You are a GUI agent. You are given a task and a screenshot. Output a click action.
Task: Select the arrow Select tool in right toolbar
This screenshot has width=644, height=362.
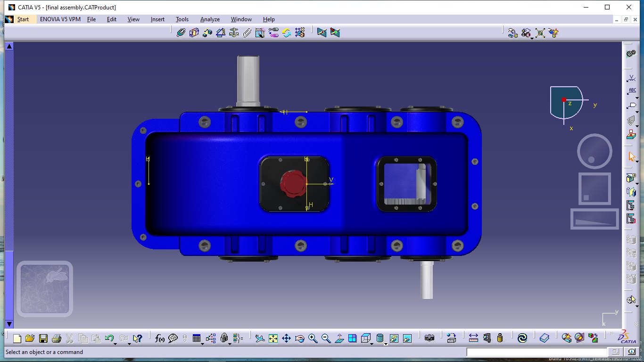pyautogui.click(x=632, y=157)
